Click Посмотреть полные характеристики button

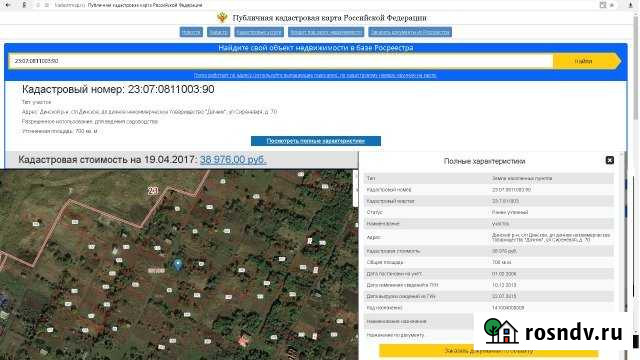point(316,141)
